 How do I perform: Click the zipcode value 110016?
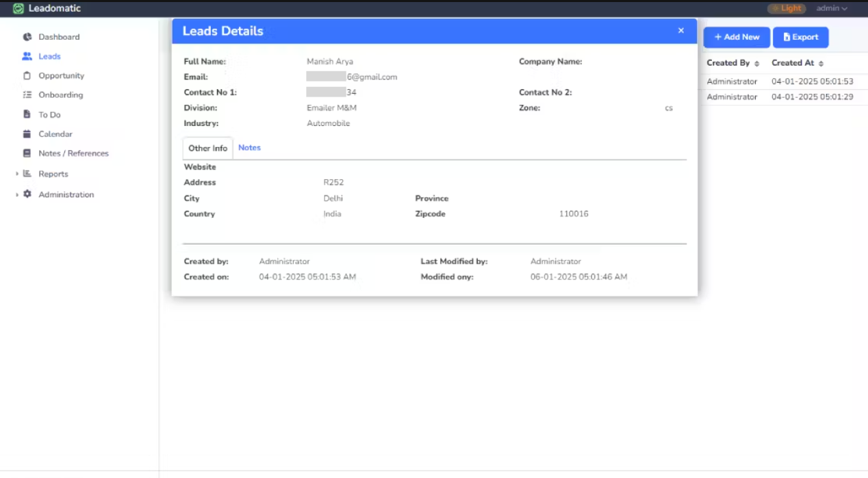coord(574,214)
